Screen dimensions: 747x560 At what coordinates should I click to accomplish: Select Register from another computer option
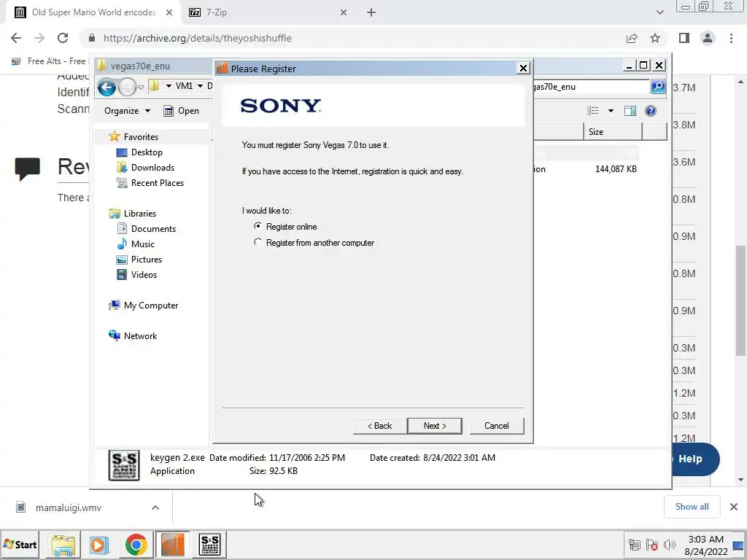coord(258,242)
